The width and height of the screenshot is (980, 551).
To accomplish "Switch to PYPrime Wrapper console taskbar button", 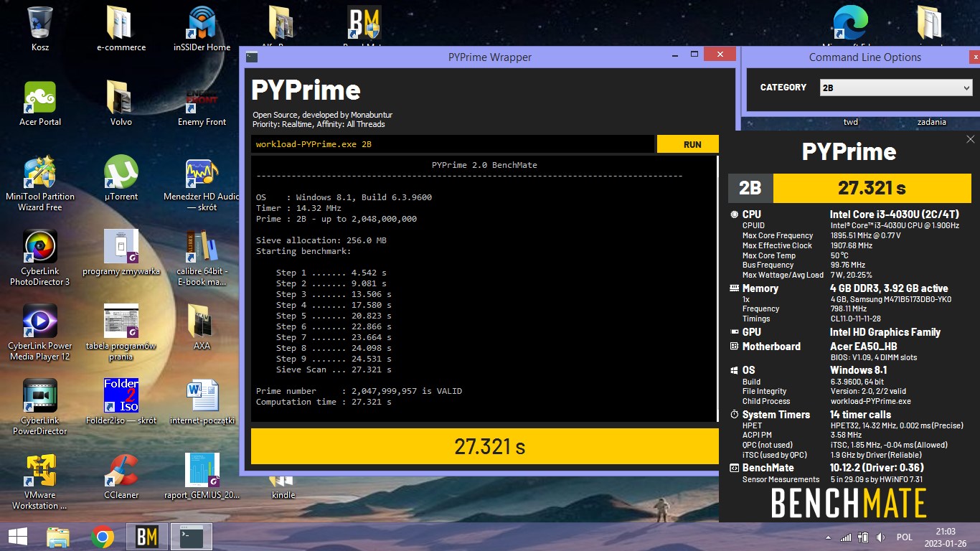I will point(192,537).
